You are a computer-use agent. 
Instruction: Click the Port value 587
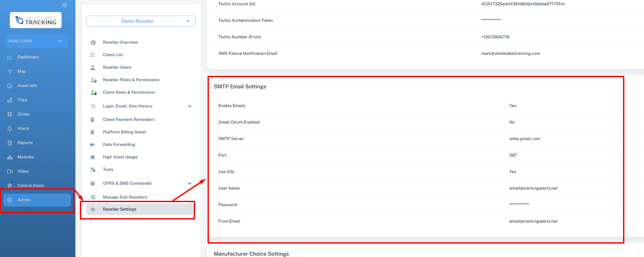pos(513,155)
